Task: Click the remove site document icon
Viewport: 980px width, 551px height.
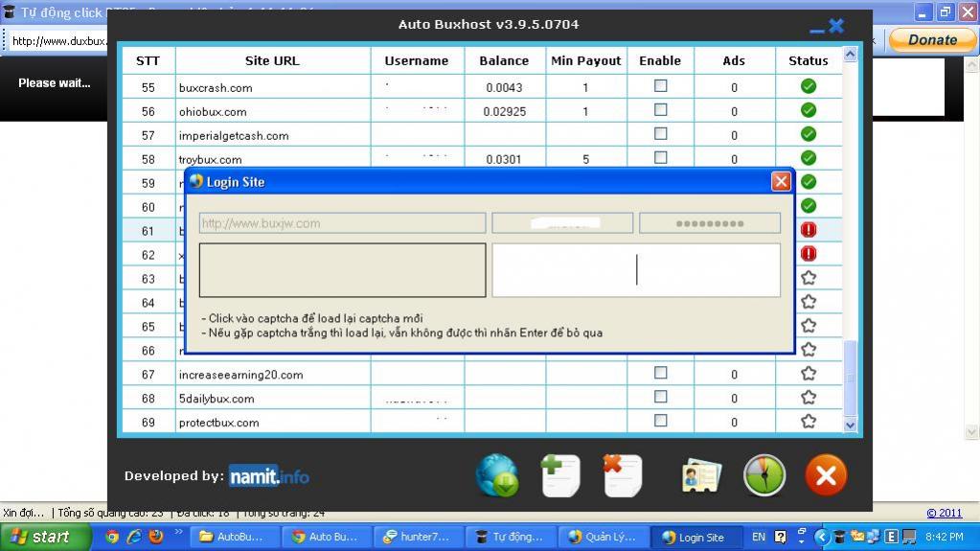Action: [623, 476]
